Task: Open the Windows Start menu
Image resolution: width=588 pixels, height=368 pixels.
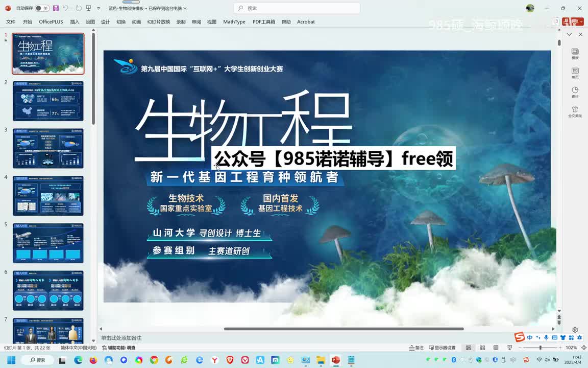Action: pyautogui.click(x=11, y=360)
